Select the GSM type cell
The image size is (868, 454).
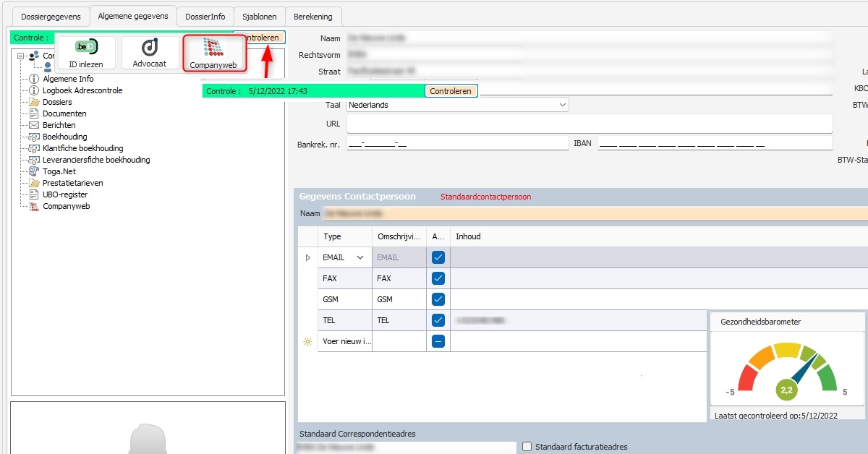pyautogui.click(x=344, y=299)
